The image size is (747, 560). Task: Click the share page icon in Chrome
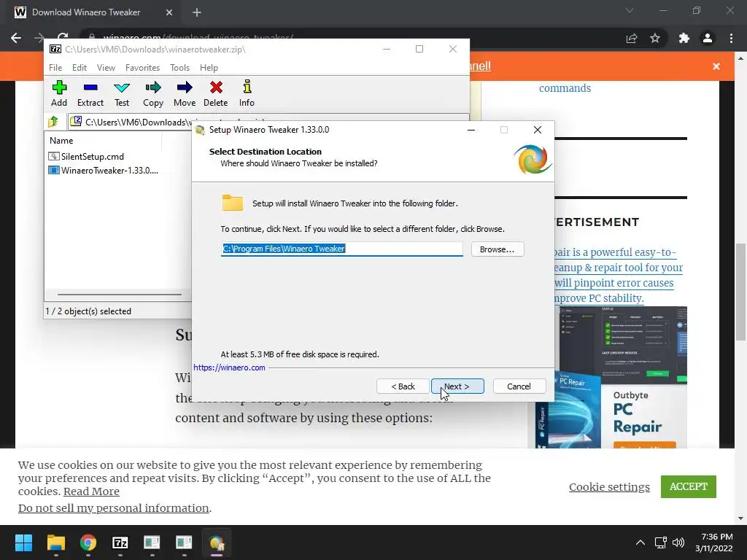(x=632, y=38)
